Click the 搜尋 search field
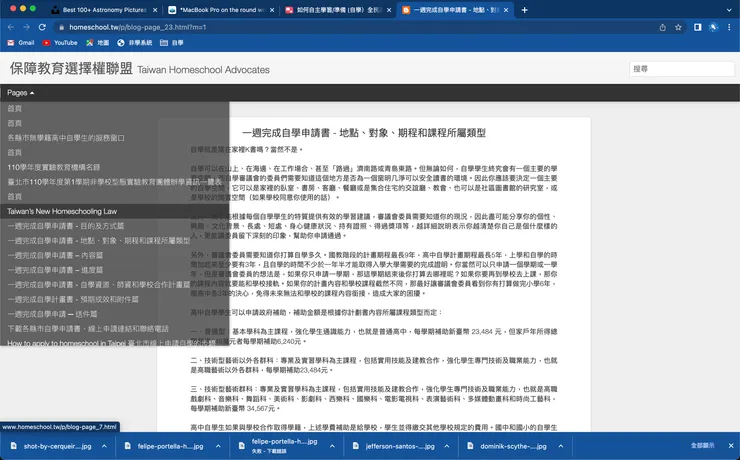Viewport: 740px width, 460px height. point(681,69)
